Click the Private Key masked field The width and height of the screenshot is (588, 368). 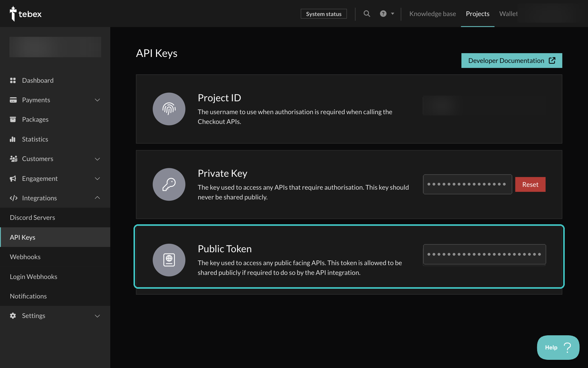[x=467, y=184]
